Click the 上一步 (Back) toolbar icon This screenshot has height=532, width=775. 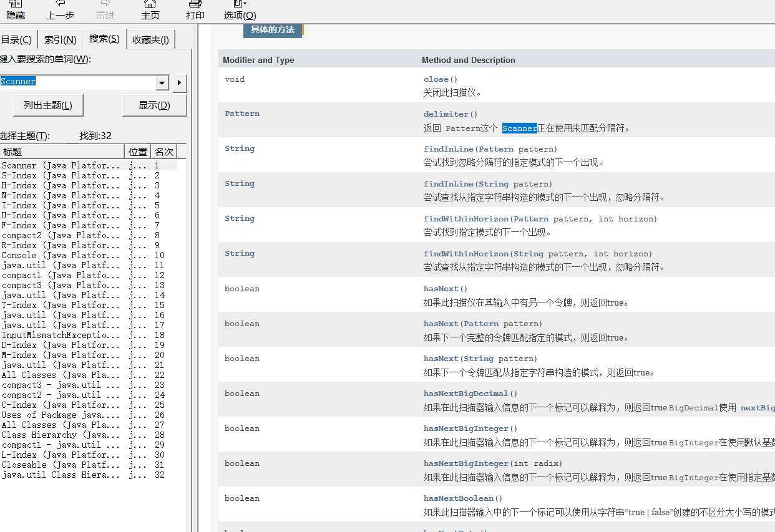[60, 9]
